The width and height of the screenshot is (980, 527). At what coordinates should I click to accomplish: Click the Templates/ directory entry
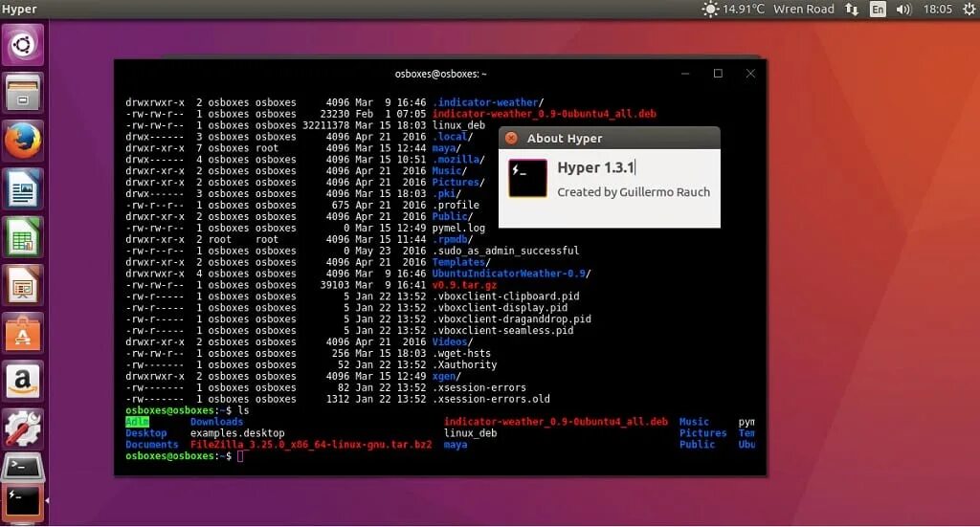coord(461,262)
